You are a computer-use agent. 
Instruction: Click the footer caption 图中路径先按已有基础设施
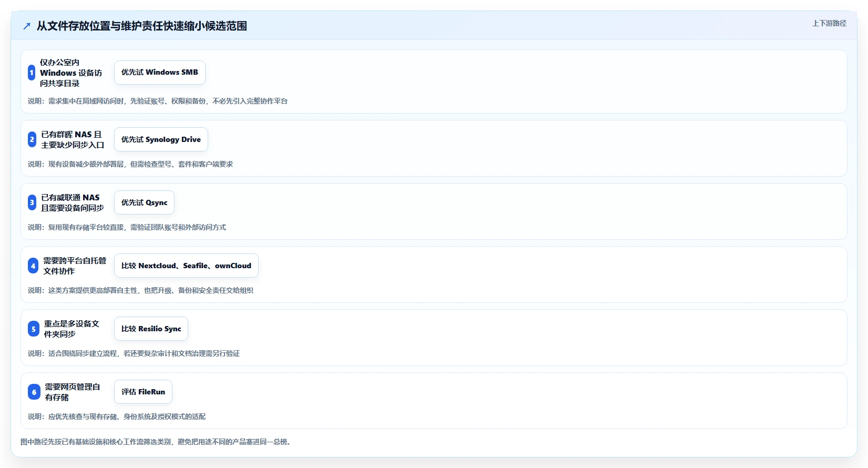157,442
